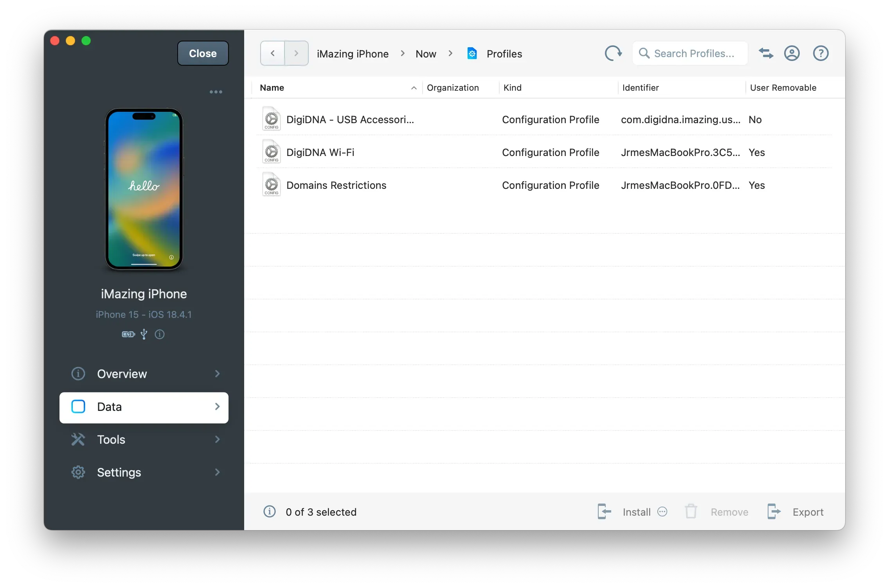
Task: Select the Tools icon in the sidebar
Action: (78, 439)
